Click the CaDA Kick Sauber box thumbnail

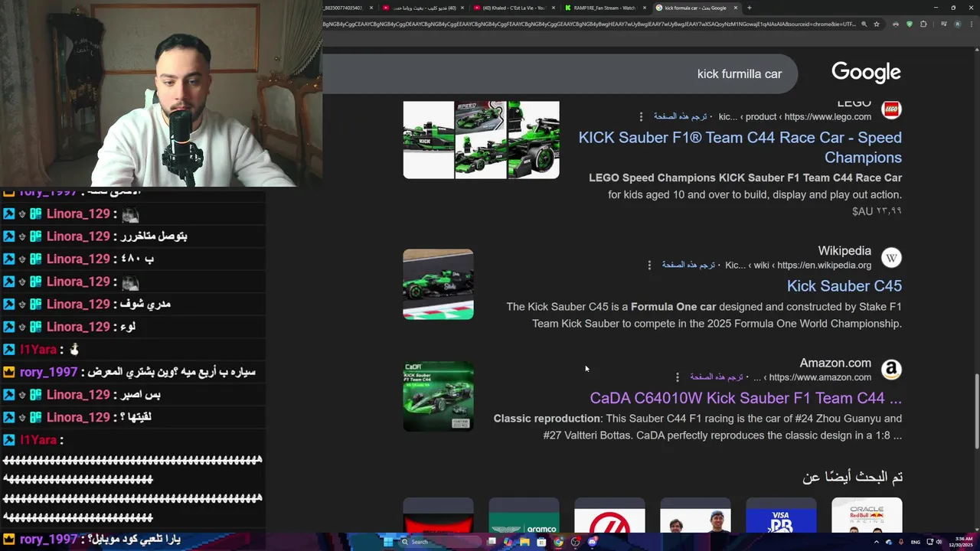click(438, 396)
